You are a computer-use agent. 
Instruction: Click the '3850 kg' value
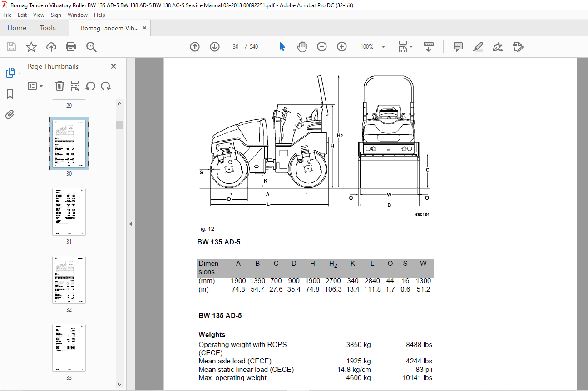point(359,345)
